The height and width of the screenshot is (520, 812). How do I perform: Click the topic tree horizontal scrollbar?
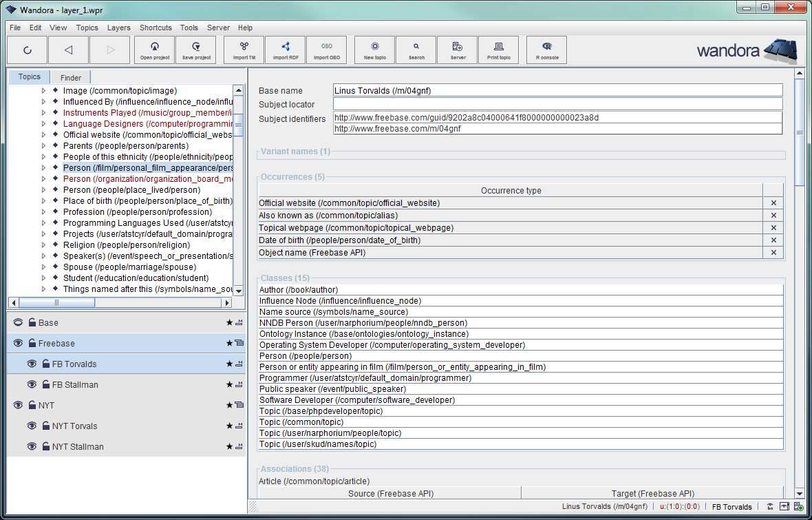[57, 303]
